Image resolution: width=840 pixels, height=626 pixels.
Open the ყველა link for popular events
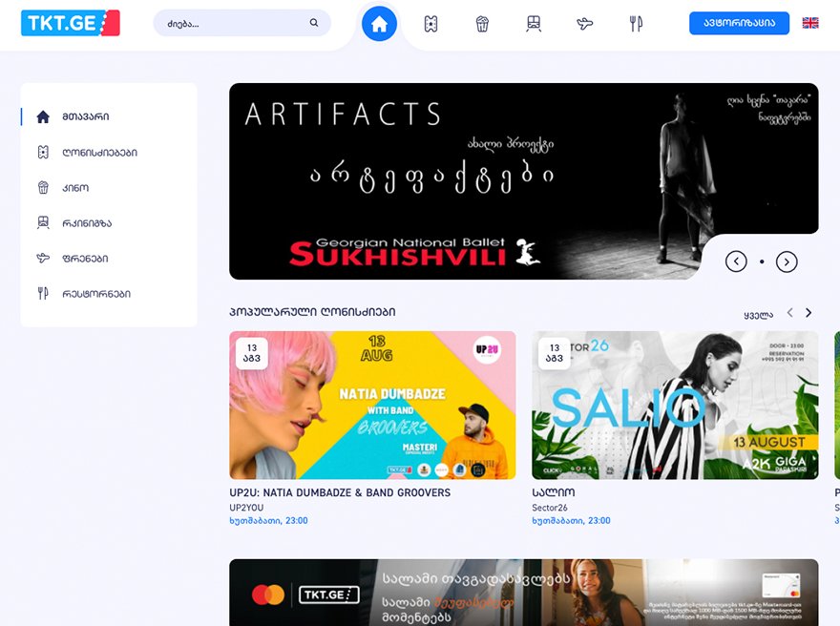[758, 315]
